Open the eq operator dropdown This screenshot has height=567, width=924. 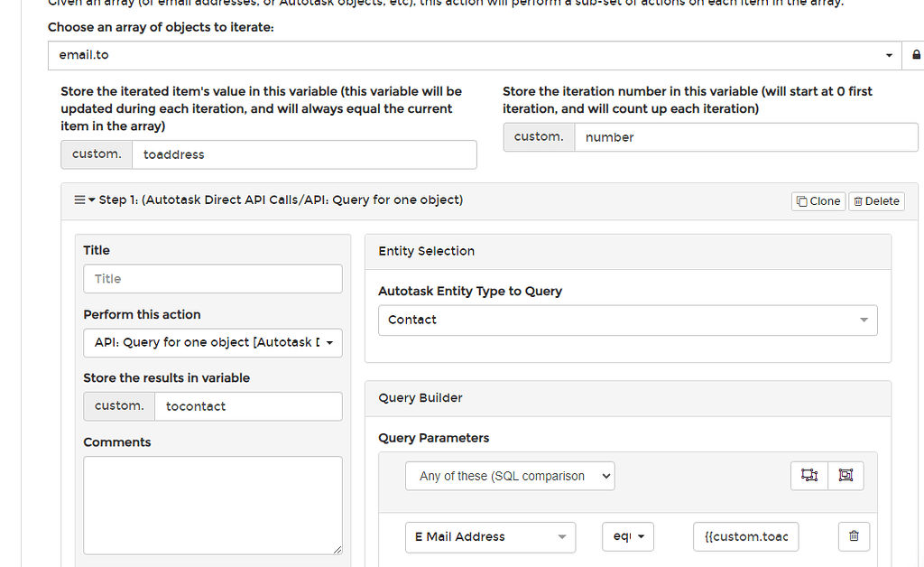[x=627, y=536]
